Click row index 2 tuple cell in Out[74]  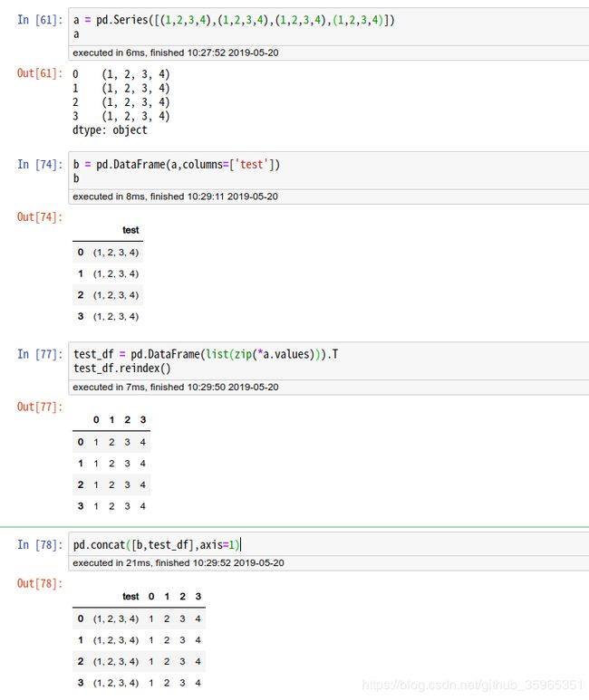[116, 295]
